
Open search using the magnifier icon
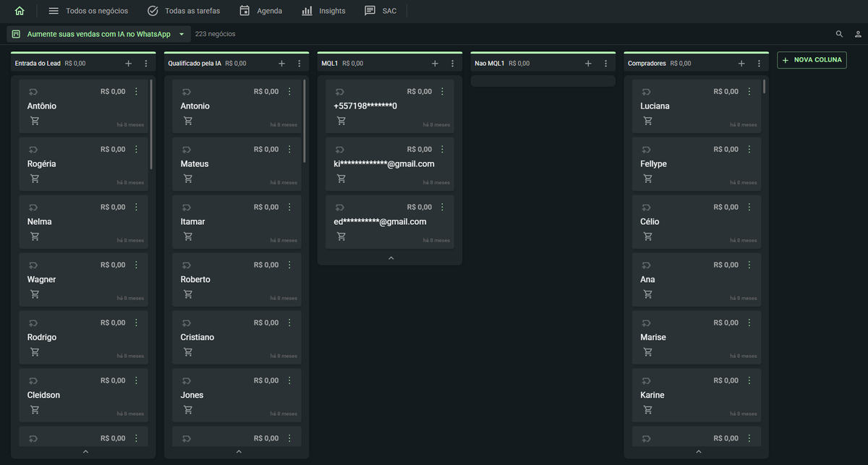(x=839, y=33)
